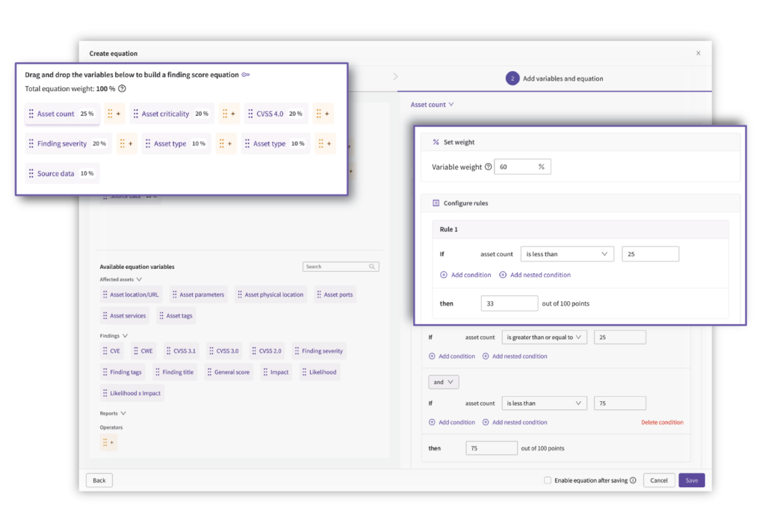Grab the Asset criticality drag handle

pyautogui.click(x=136, y=114)
